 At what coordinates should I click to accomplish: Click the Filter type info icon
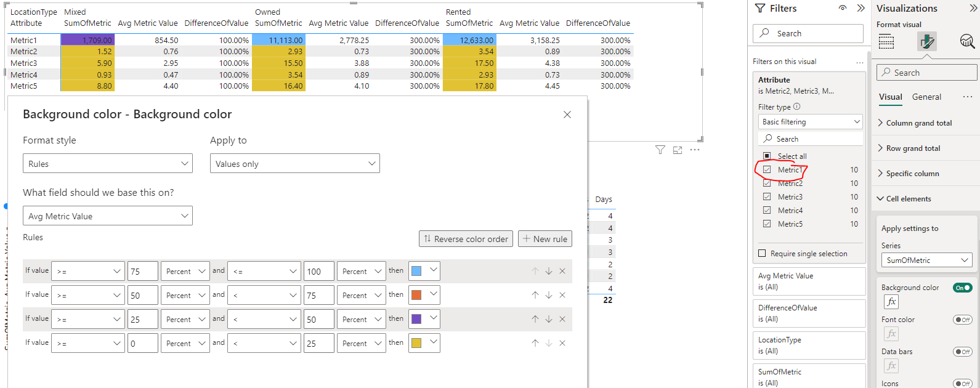(x=796, y=107)
